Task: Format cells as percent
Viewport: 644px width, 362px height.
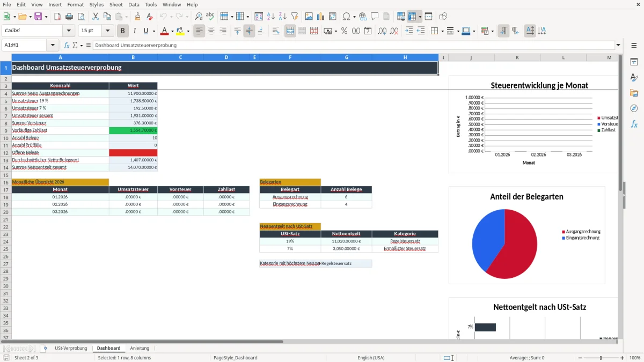Action: click(344, 31)
